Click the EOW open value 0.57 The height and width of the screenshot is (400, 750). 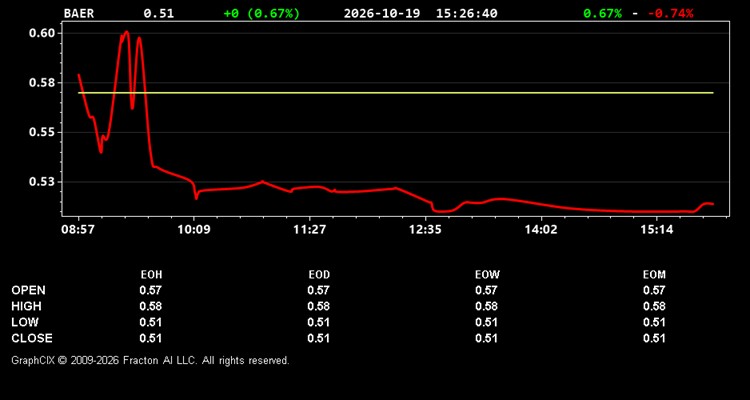tap(486, 290)
